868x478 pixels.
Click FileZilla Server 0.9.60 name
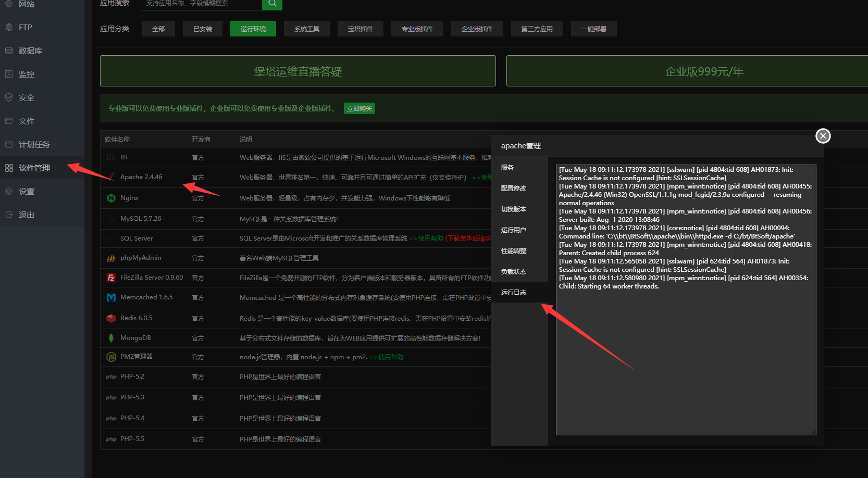(x=152, y=278)
